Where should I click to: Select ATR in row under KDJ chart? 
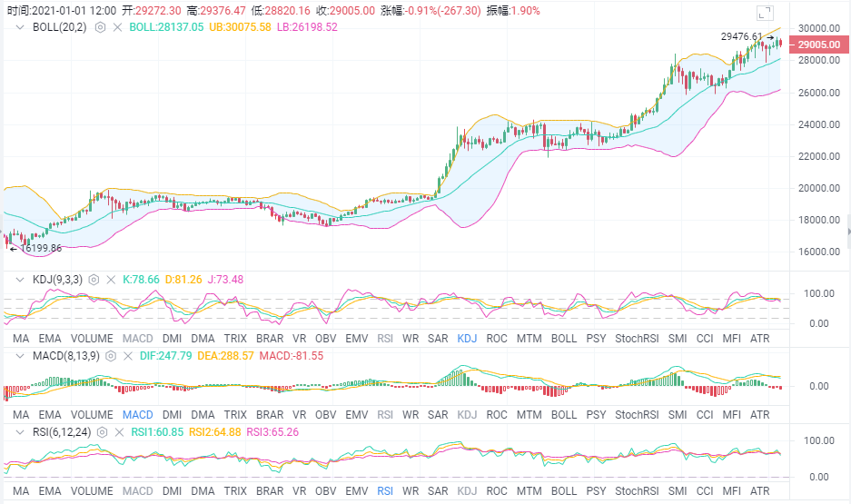click(760, 339)
